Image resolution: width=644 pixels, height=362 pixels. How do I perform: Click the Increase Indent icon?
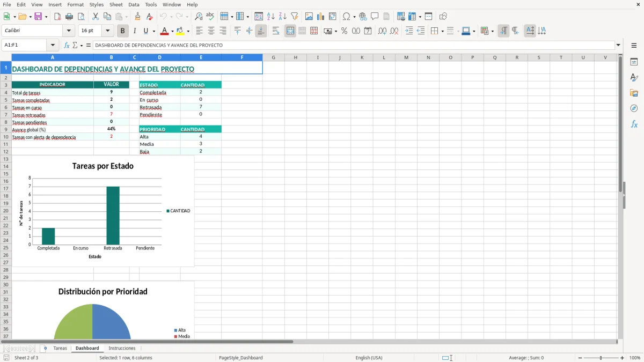coord(409,31)
